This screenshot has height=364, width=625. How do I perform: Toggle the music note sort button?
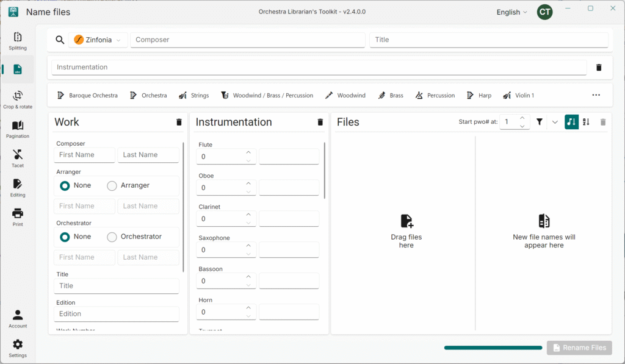click(x=571, y=122)
